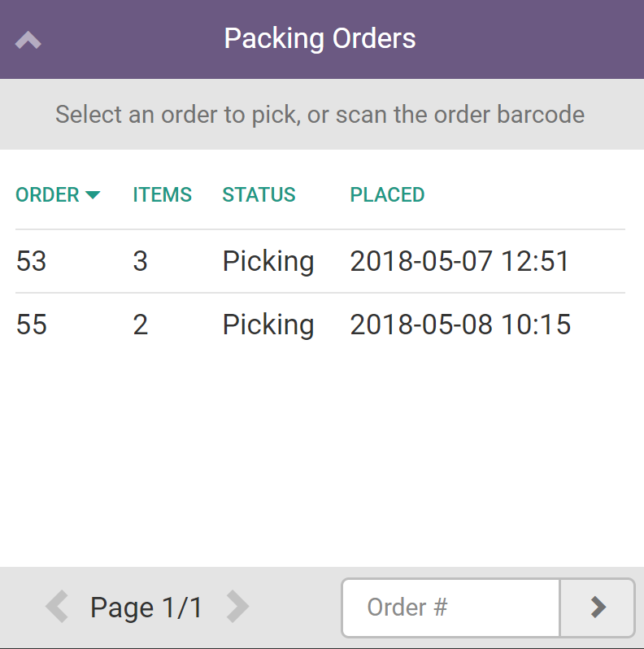This screenshot has width=644, height=649.
Task: Click the sort arrow beside ORDER
Action: tap(93, 195)
